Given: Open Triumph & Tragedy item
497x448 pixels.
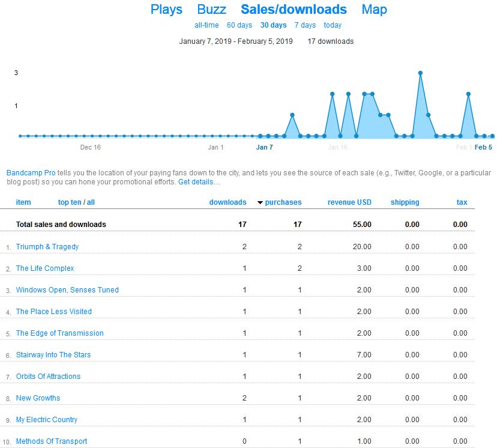Looking at the screenshot, I should click(x=47, y=247).
